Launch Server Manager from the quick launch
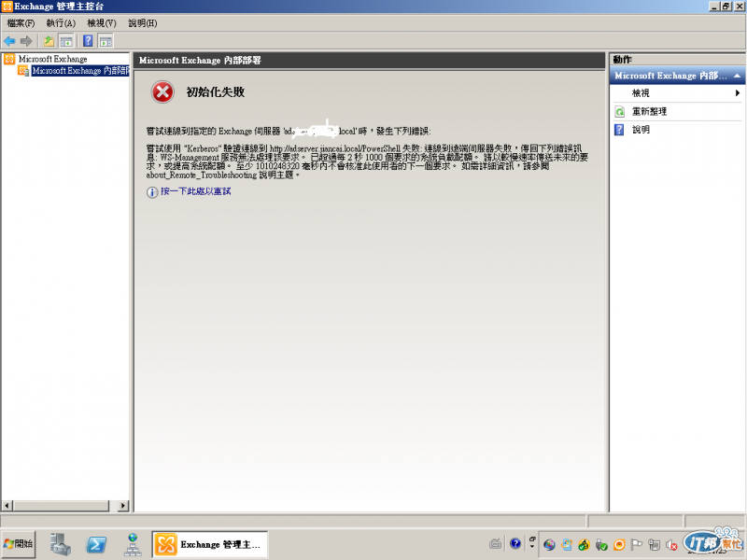 pos(61,544)
